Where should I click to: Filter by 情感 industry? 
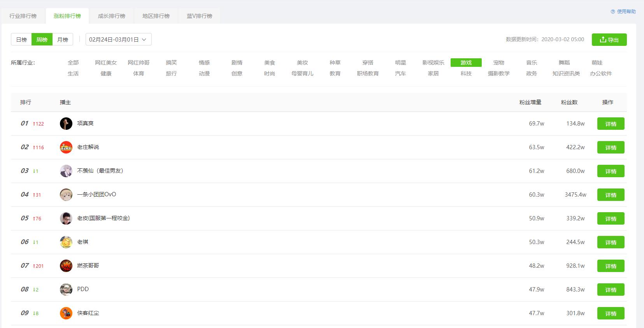coord(204,63)
